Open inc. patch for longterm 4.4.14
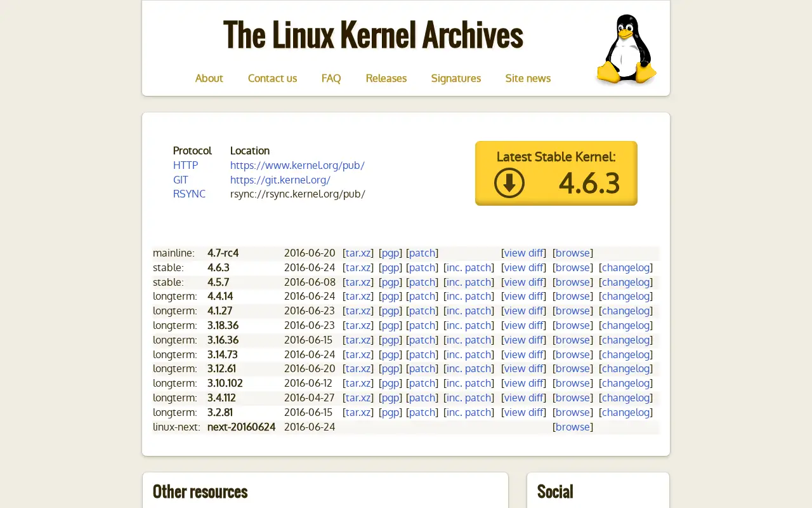The image size is (812, 508). [x=469, y=296]
